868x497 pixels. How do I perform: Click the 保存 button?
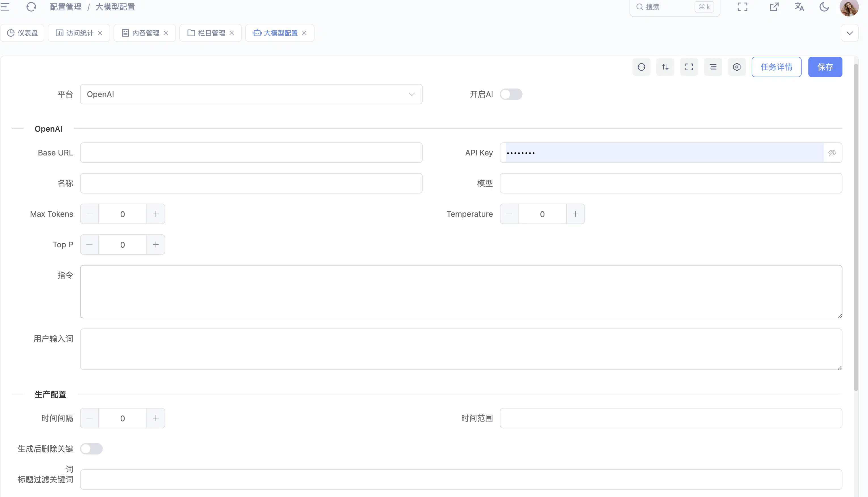825,67
